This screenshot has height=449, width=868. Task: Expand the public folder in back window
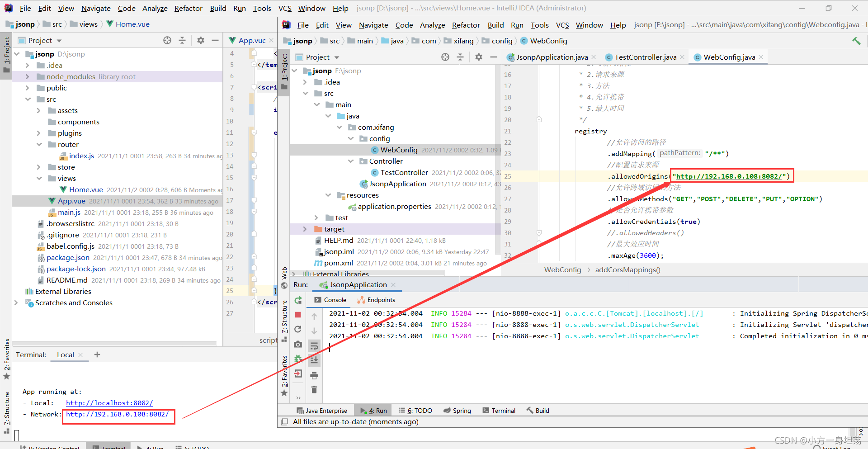point(27,88)
